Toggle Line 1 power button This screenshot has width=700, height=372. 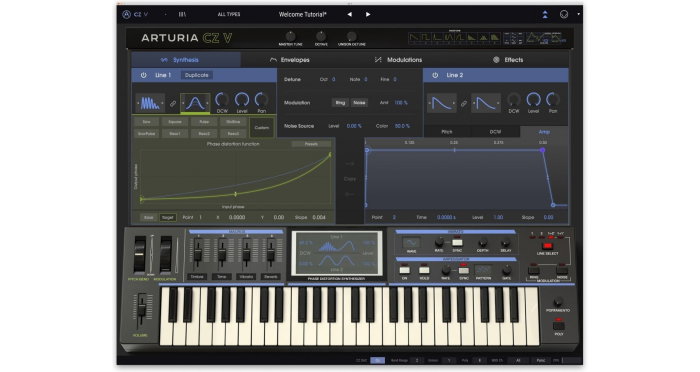pos(143,75)
